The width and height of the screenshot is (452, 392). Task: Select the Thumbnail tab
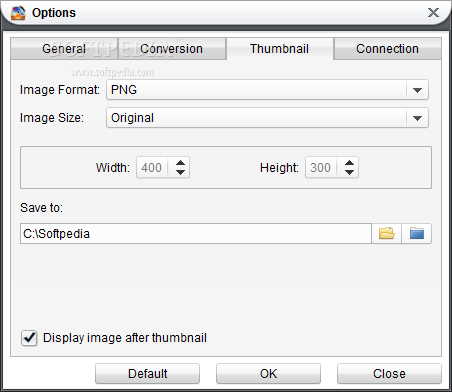pyautogui.click(x=279, y=49)
